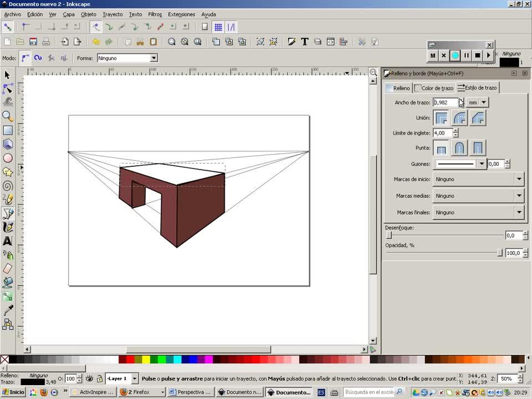The width and height of the screenshot is (532, 399).
Task: Toggle the layer lock icon
Action: click(99, 378)
